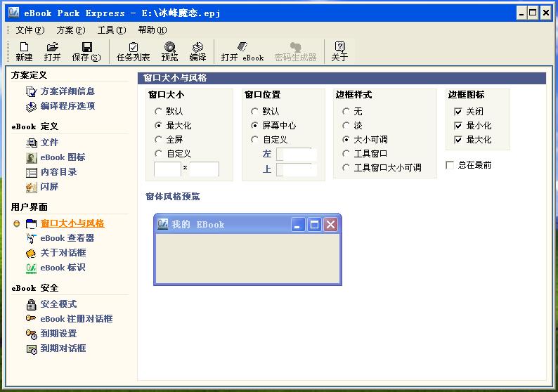Image resolution: width=558 pixels, height=392 pixels.
Task: Click the 内容目录 sidebar icon
Action: pyautogui.click(x=32, y=173)
